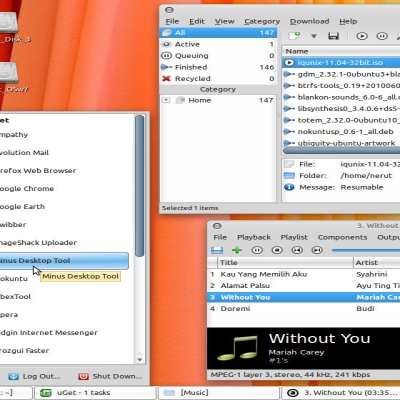Image resolution: width=400 pixels, height=400 pixels.
Task: Skip to next track in music player
Action: point(317,250)
